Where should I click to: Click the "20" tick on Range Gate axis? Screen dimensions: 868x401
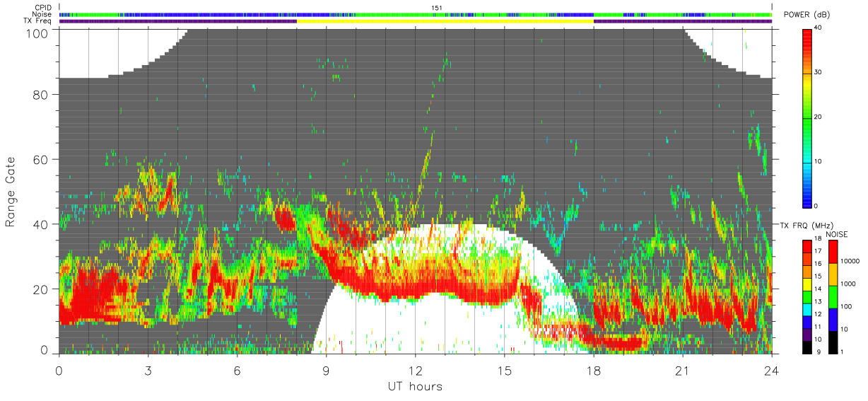(40, 289)
